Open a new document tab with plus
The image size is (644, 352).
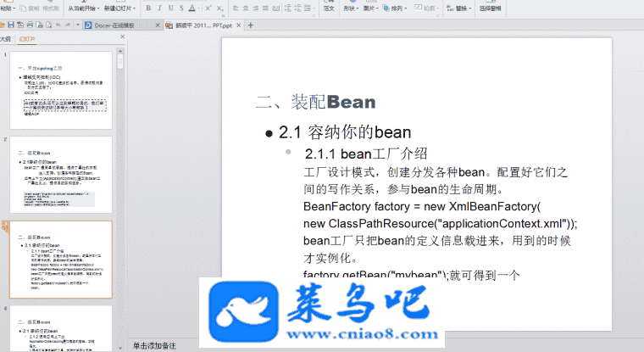[251, 25]
